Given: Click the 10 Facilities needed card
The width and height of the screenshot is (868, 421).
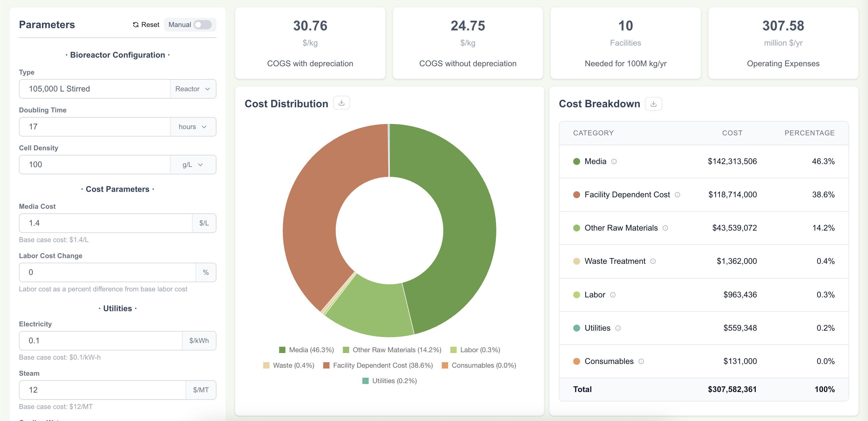Looking at the screenshot, I should point(625,43).
